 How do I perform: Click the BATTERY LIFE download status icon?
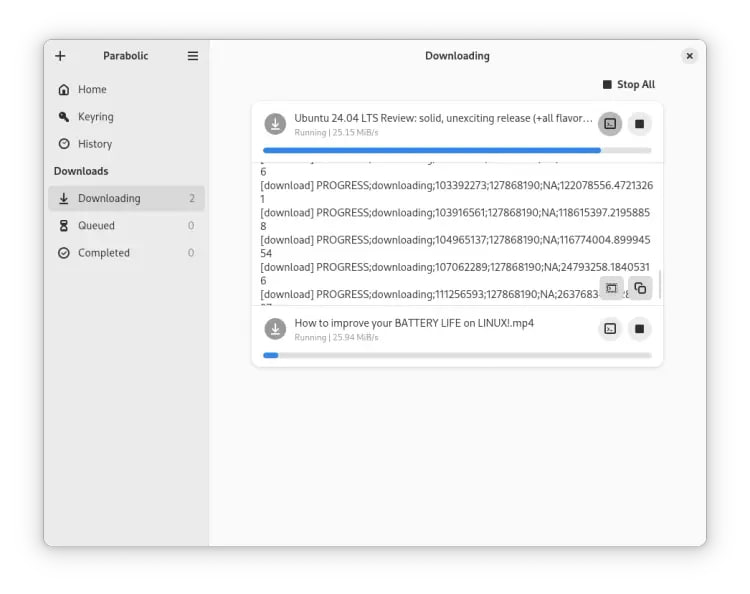[275, 329]
